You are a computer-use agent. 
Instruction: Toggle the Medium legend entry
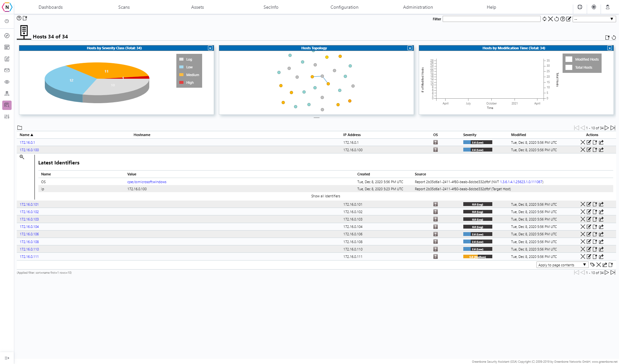(x=189, y=75)
